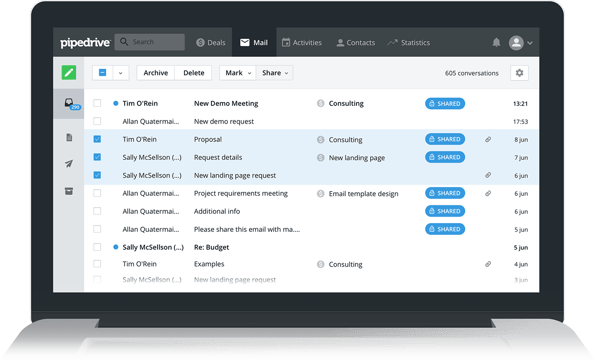Image resolution: width=595 pixels, height=360 pixels.
Task: Open the Statistics tab
Action: (409, 42)
